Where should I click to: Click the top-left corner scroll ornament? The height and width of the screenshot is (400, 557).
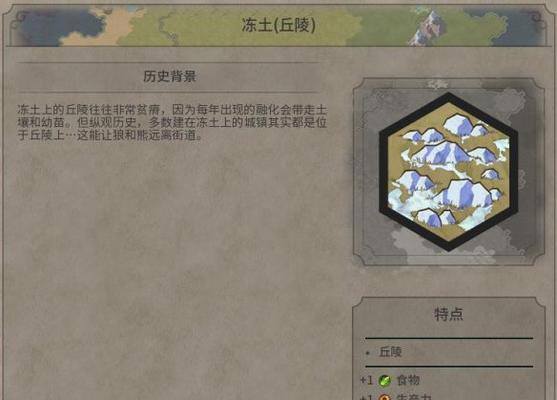(21, 17)
